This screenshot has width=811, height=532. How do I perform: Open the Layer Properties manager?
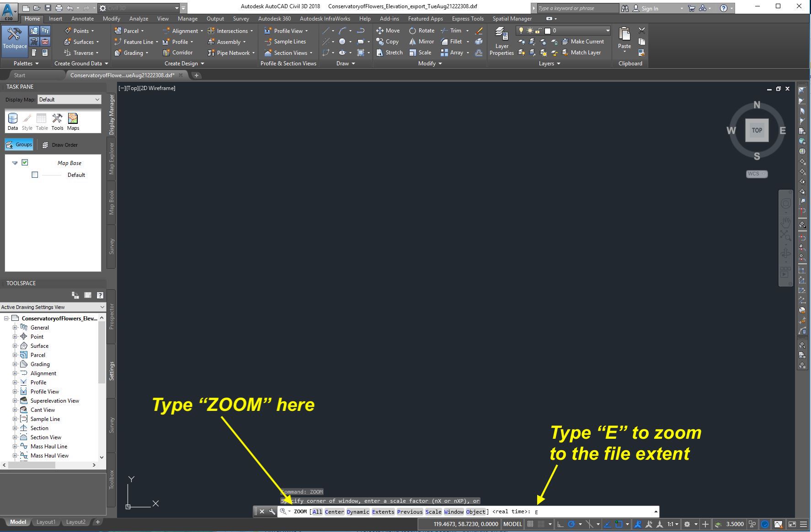502,41
